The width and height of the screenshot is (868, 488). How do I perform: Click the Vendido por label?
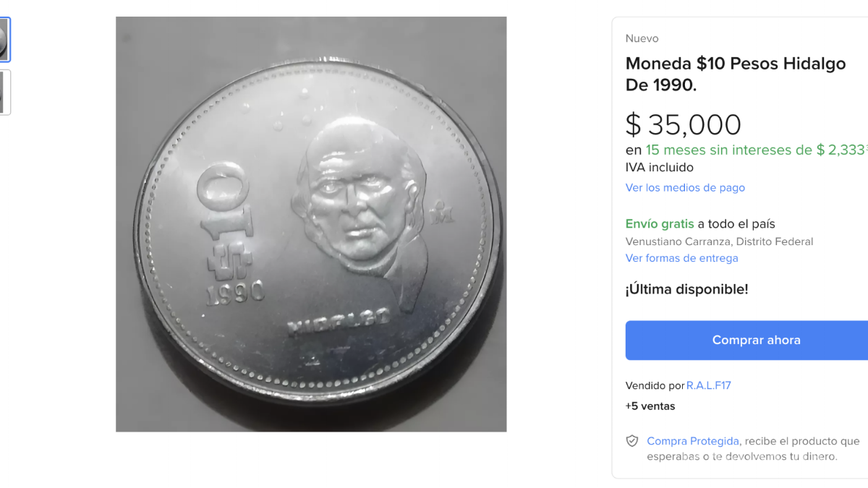pyautogui.click(x=655, y=385)
